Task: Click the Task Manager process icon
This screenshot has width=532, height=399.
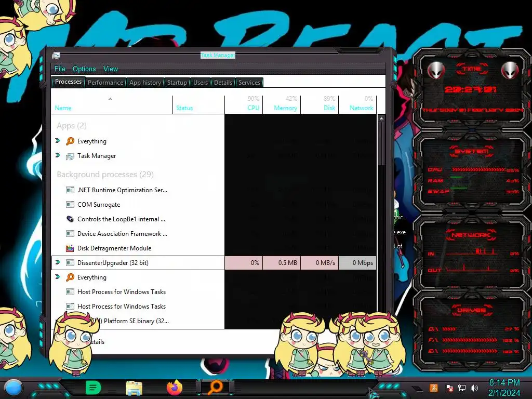Action: (70, 156)
